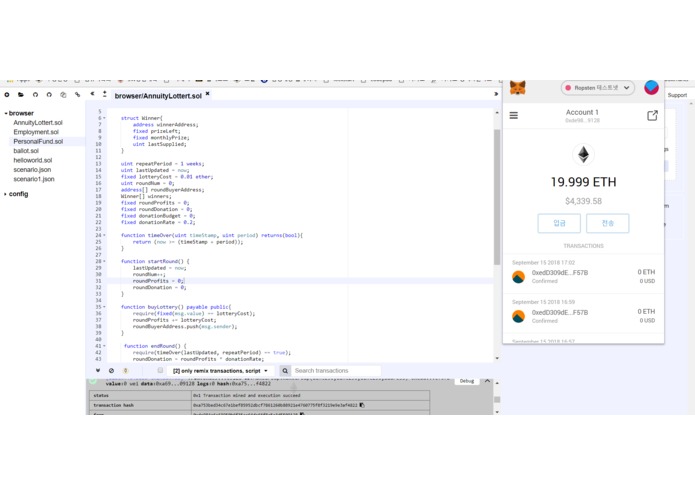The image size is (695, 494).
Task: Open the only remix transactions, script dropdown
Action: 220,371
